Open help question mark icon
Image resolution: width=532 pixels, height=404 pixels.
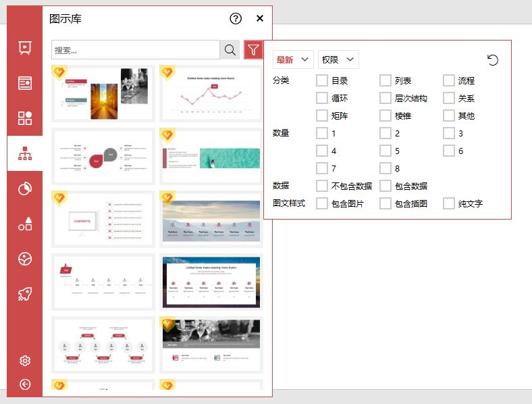[236, 18]
